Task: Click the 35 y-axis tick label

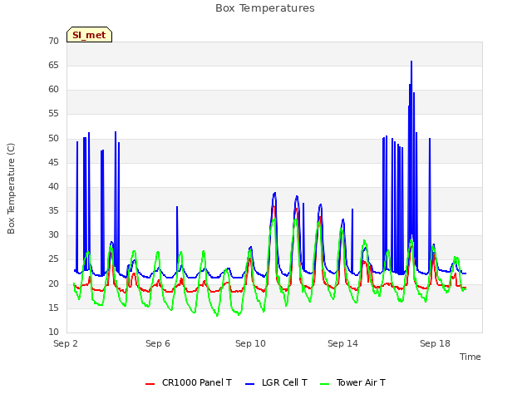Action: pos(53,210)
